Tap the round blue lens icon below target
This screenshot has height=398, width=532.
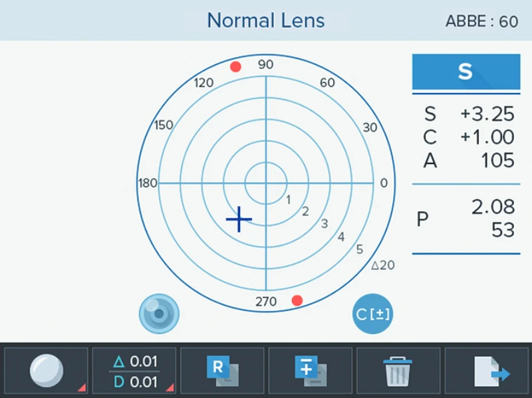[160, 313]
